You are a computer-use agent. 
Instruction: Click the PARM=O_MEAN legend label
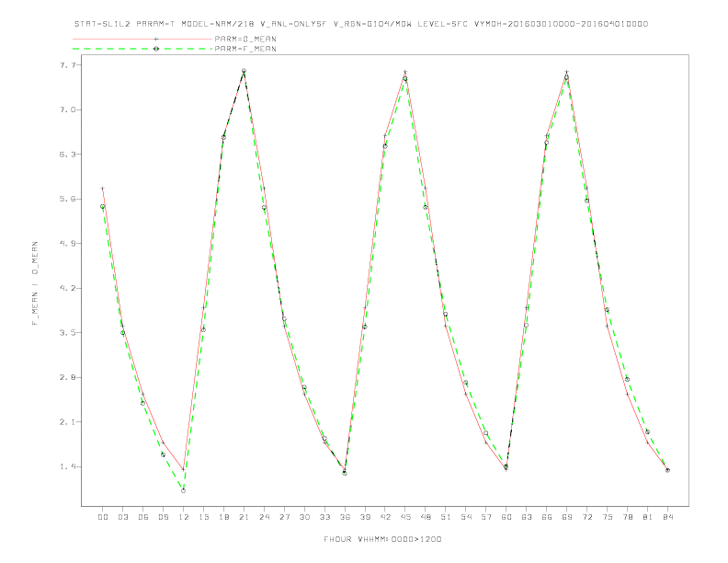tap(245, 39)
